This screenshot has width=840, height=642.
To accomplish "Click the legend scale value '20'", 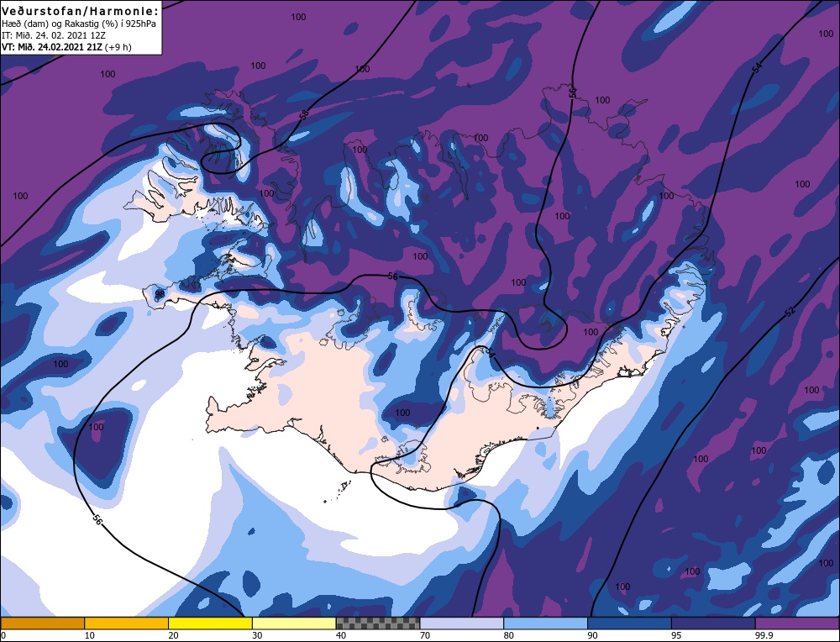I will click(174, 635).
